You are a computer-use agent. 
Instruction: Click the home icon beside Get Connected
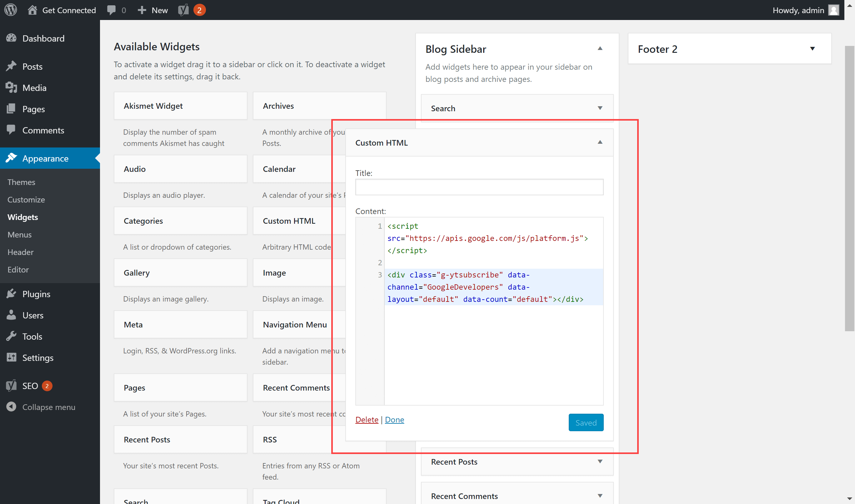(x=32, y=10)
